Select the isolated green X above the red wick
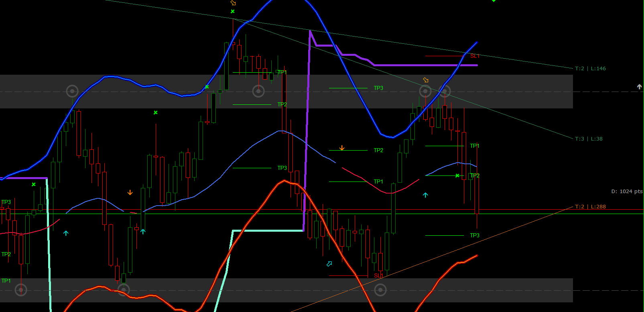This screenshot has width=644, height=312. click(156, 112)
